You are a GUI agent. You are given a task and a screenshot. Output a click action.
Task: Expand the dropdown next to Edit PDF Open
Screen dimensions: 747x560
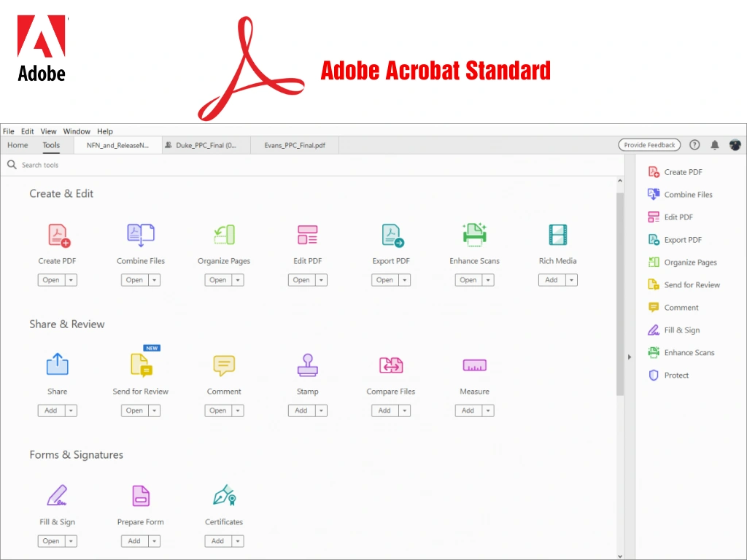pyautogui.click(x=322, y=279)
